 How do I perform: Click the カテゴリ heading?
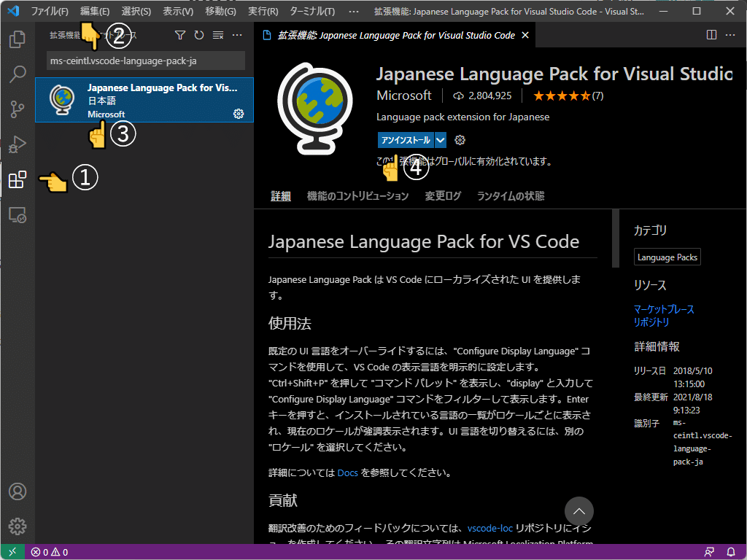point(650,230)
